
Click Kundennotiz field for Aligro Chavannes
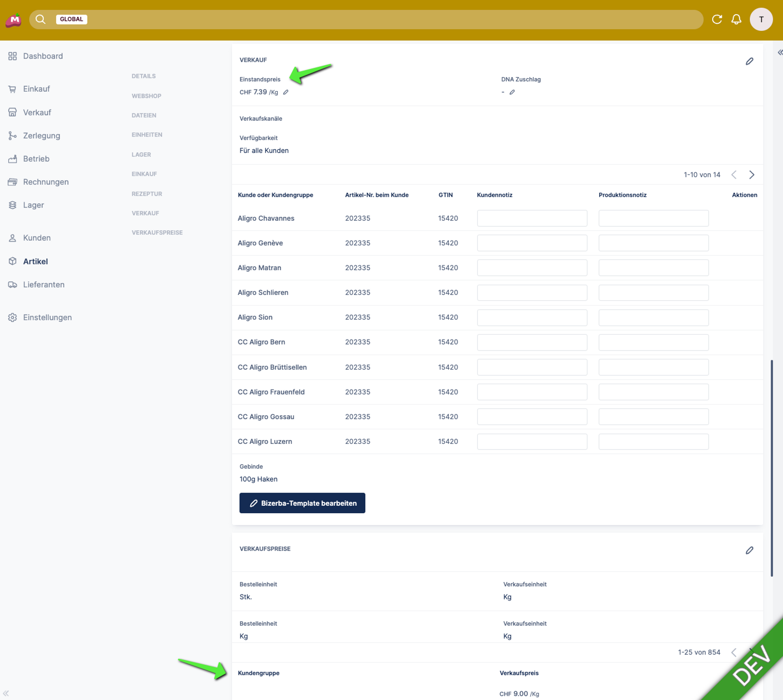point(532,218)
